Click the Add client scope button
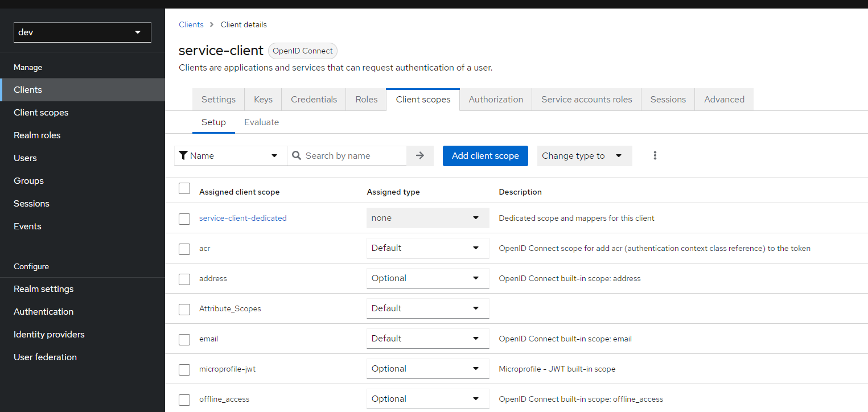The image size is (868, 412). click(485, 156)
